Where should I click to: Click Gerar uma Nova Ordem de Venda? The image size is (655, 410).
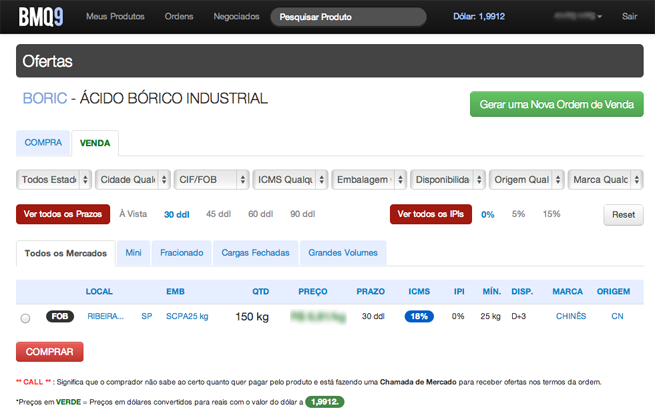click(556, 104)
